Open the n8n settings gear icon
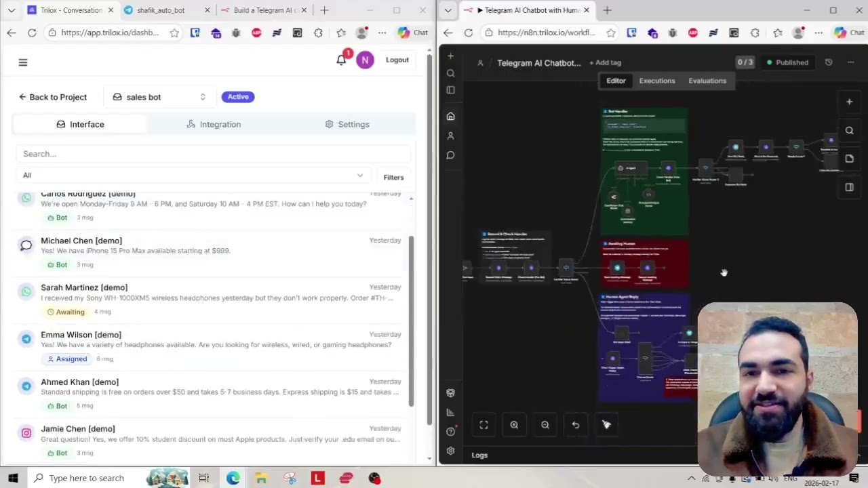Screen dimensions: 868x488 click(x=450, y=451)
